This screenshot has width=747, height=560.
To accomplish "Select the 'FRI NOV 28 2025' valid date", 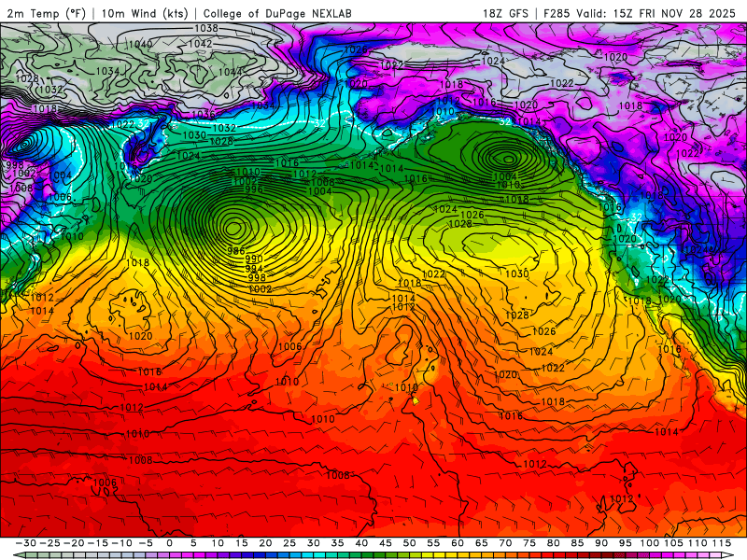I will tap(687, 13).
